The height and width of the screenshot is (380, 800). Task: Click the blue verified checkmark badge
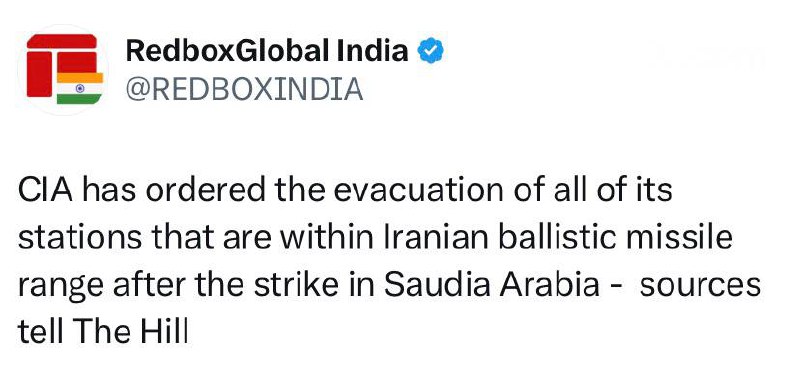point(431,50)
